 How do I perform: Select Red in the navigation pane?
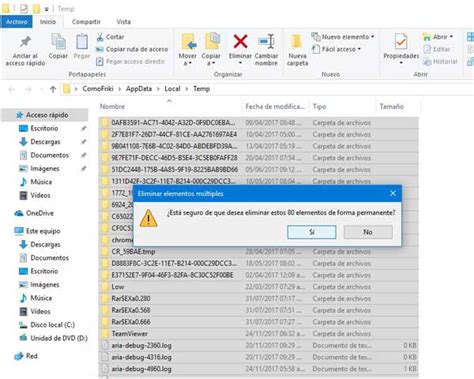(26, 356)
